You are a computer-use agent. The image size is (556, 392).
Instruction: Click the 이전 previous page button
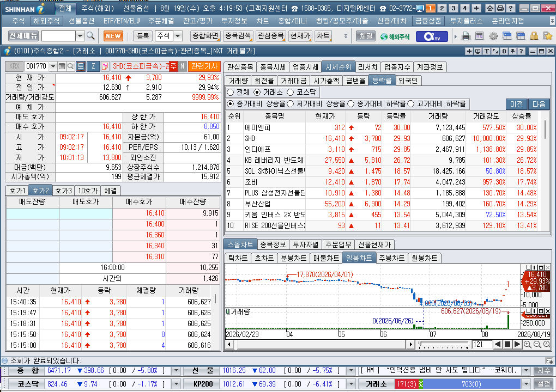click(x=516, y=104)
